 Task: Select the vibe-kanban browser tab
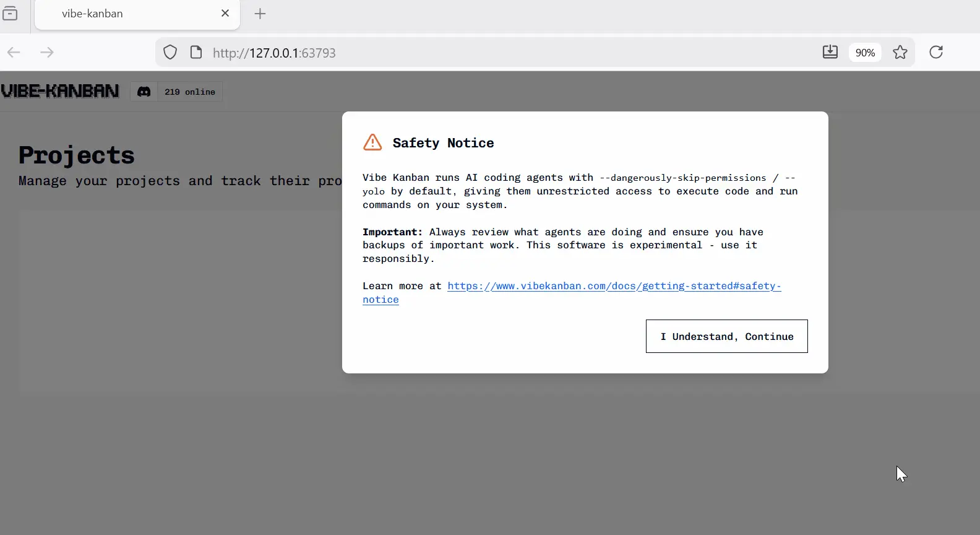point(124,14)
